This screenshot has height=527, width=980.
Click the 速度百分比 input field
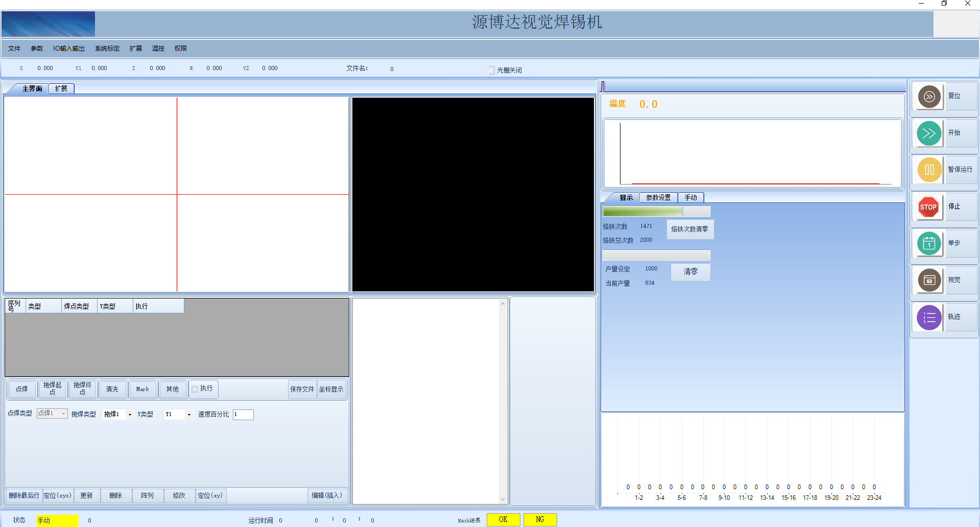(243, 415)
